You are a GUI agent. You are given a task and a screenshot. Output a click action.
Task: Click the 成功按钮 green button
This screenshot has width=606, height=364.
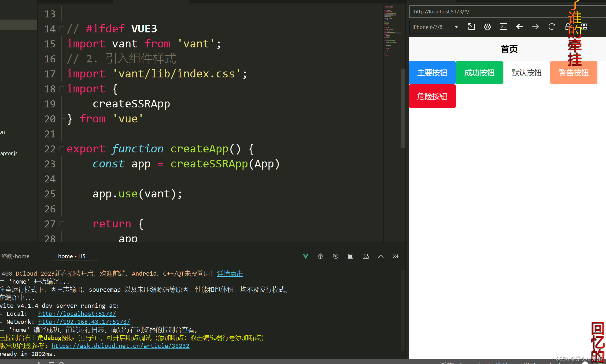coord(479,73)
